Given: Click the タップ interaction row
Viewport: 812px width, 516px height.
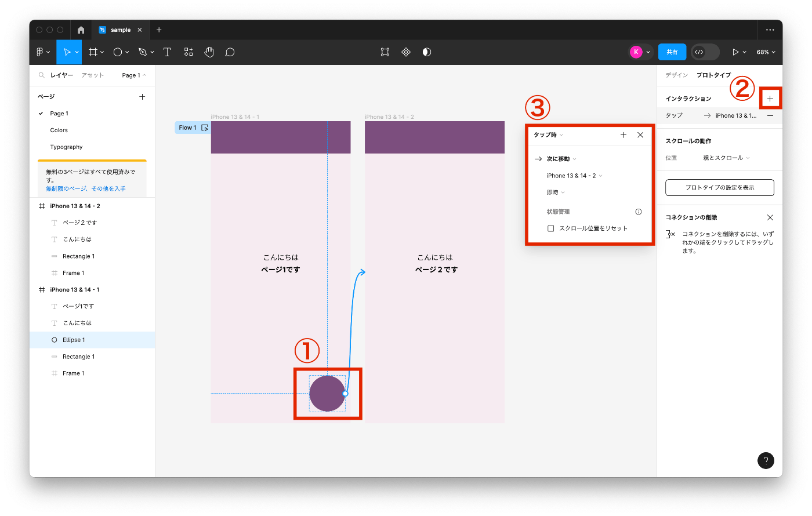Looking at the screenshot, I should click(x=720, y=116).
